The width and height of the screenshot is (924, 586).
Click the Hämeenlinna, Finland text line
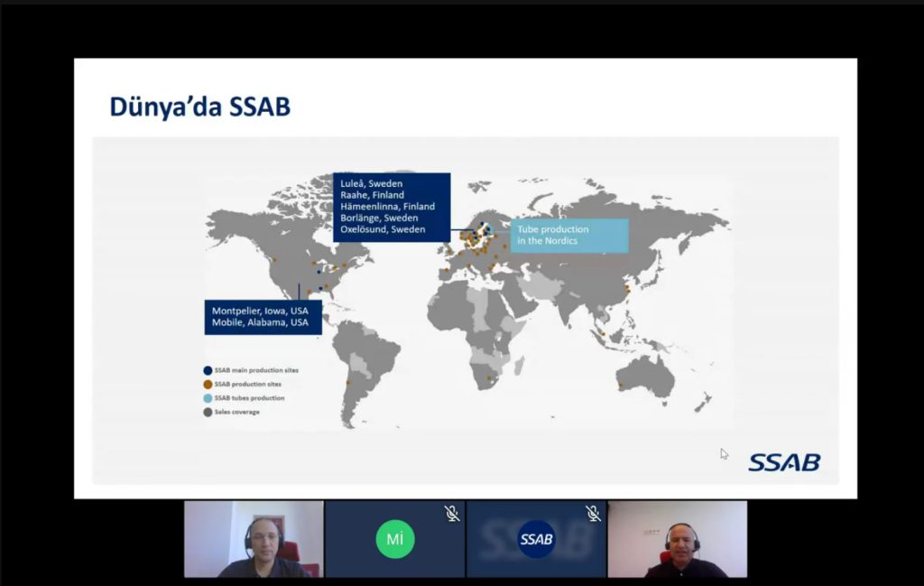387,207
